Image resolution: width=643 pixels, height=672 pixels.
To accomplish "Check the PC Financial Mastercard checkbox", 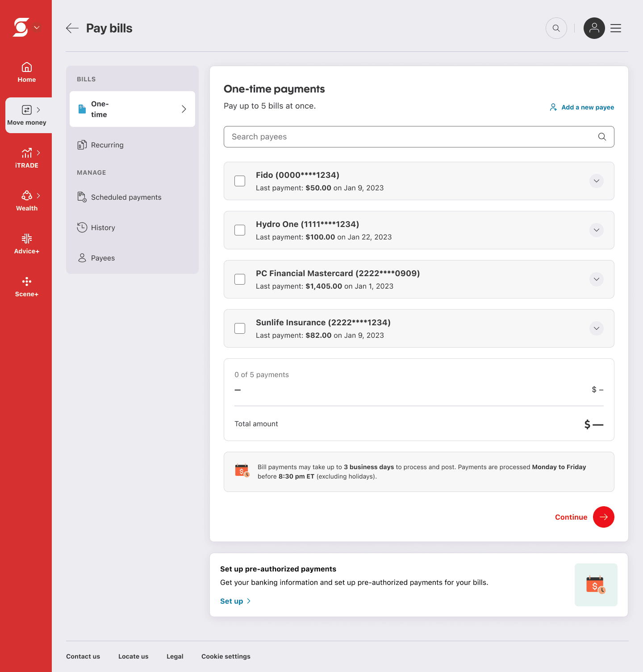I will coord(240,279).
